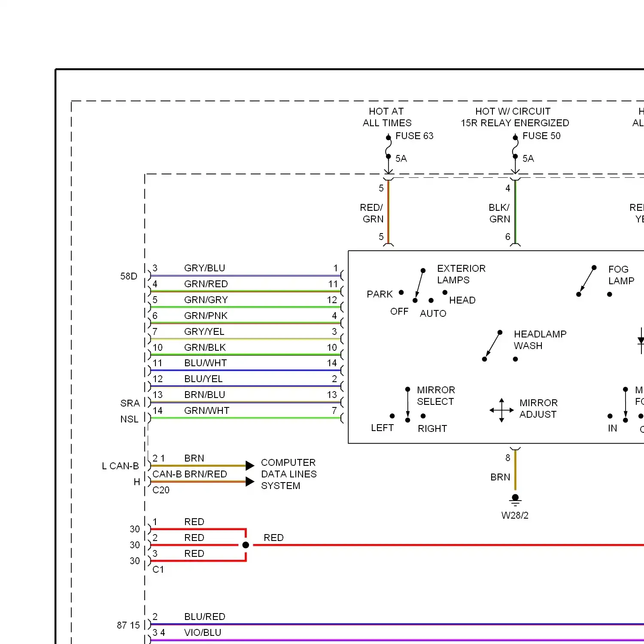Click the Mirror Select switch arrow symbol

click(407, 405)
